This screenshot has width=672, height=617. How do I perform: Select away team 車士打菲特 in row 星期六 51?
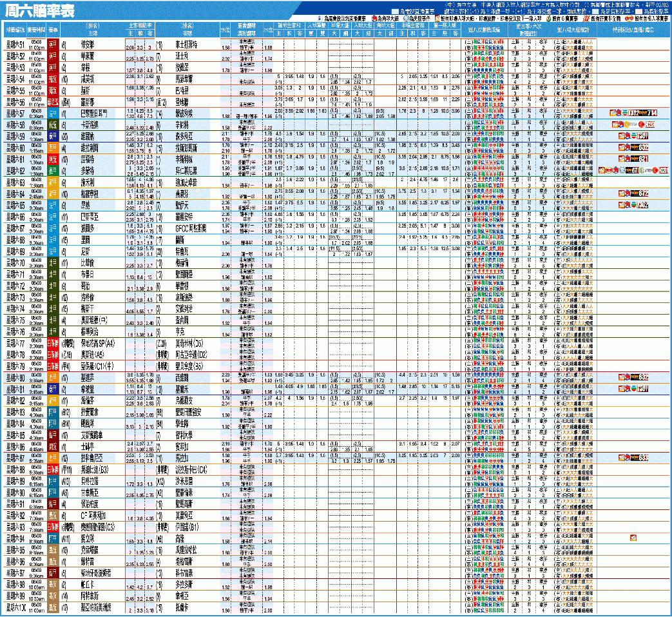tap(186, 44)
